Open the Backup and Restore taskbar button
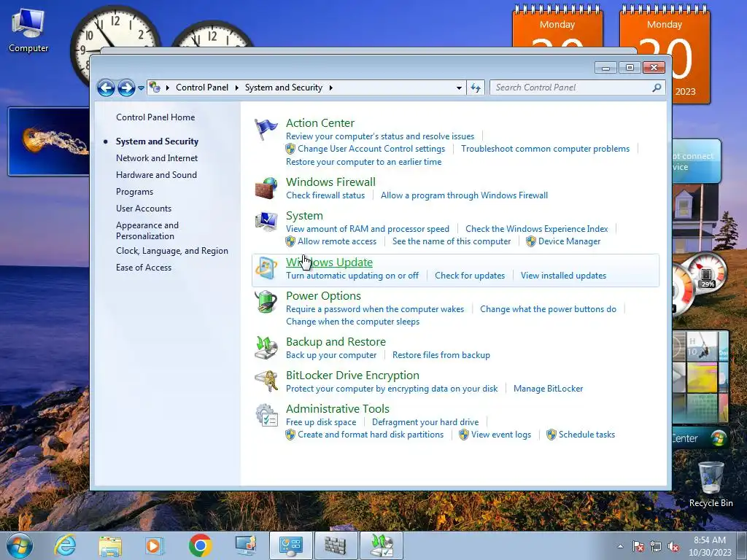Screen dimensions: 747x560 point(381,545)
